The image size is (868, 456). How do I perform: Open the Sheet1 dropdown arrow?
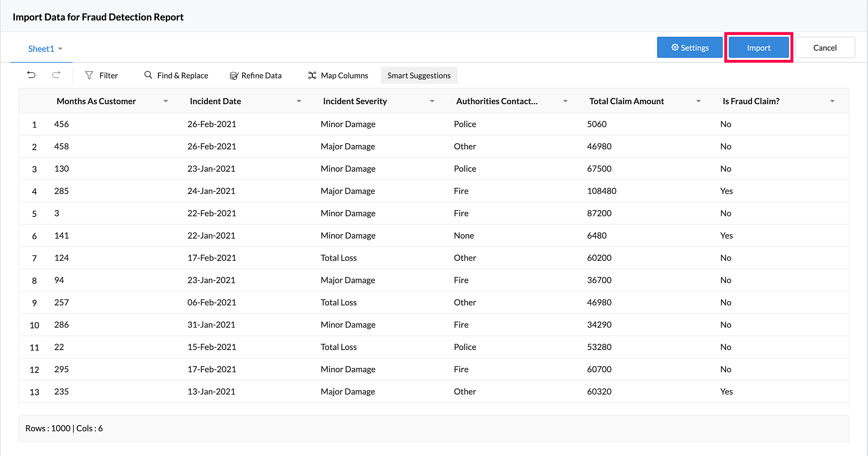(60, 49)
